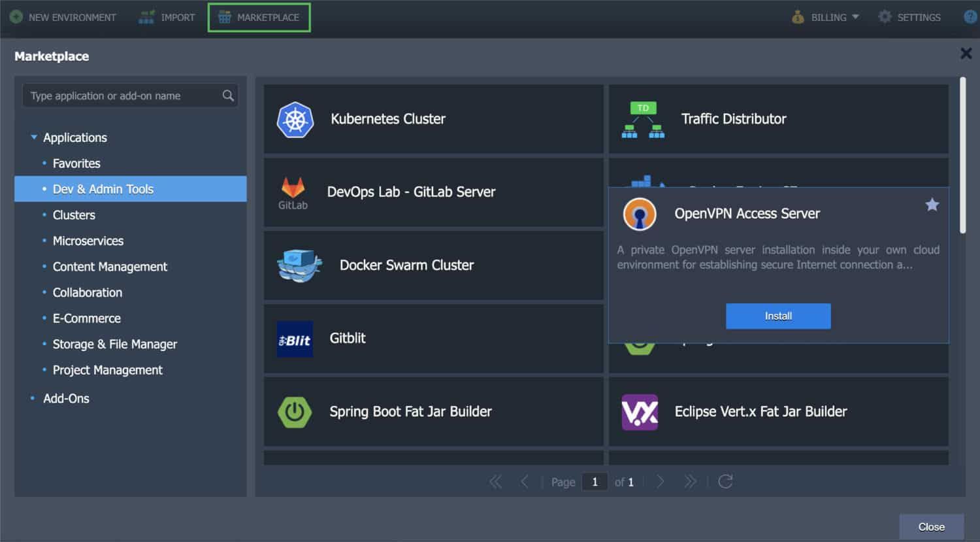Open the Traffic Distributor tile title
This screenshot has width=980, height=542.
point(734,119)
